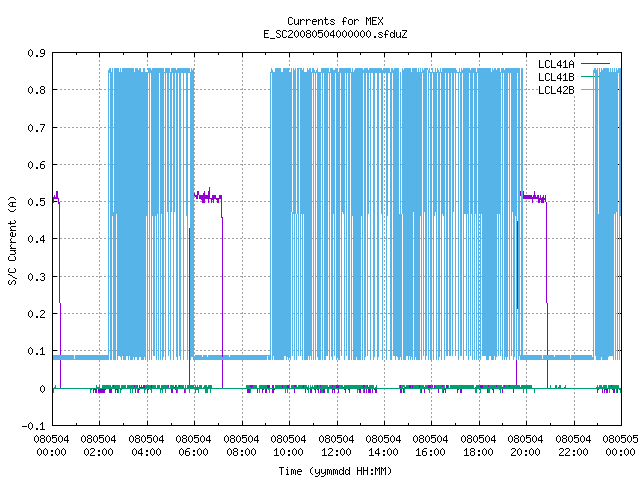The image size is (640, 480).
Task: Click the 18:00 x-axis time label
Action: coord(478,452)
